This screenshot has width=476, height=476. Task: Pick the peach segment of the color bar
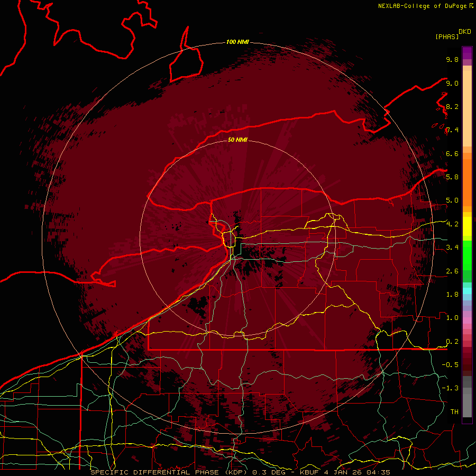coord(467,109)
